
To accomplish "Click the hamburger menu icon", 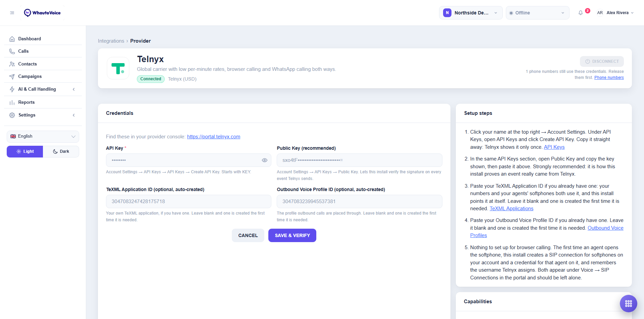I will [12, 13].
